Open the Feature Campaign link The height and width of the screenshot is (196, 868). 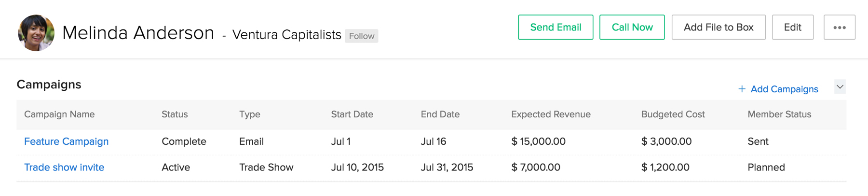pyautogui.click(x=67, y=141)
